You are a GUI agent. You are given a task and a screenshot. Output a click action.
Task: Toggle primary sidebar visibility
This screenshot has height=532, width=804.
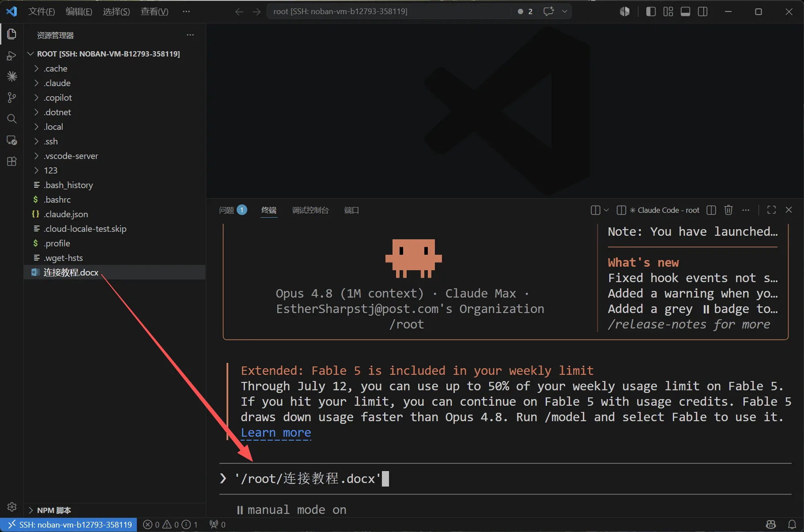[651, 11]
